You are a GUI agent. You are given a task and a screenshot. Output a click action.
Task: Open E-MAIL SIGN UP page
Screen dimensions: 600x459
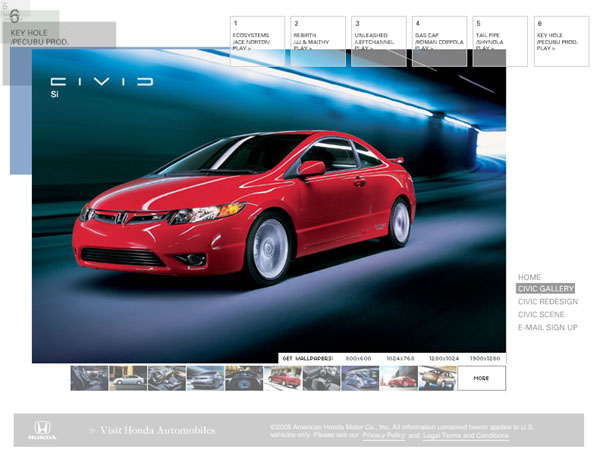tap(548, 327)
